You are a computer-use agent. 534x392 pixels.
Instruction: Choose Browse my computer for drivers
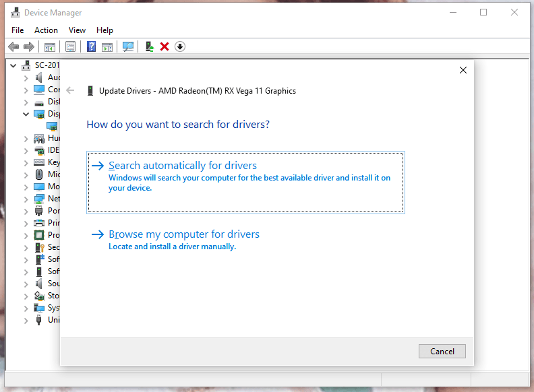point(184,234)
